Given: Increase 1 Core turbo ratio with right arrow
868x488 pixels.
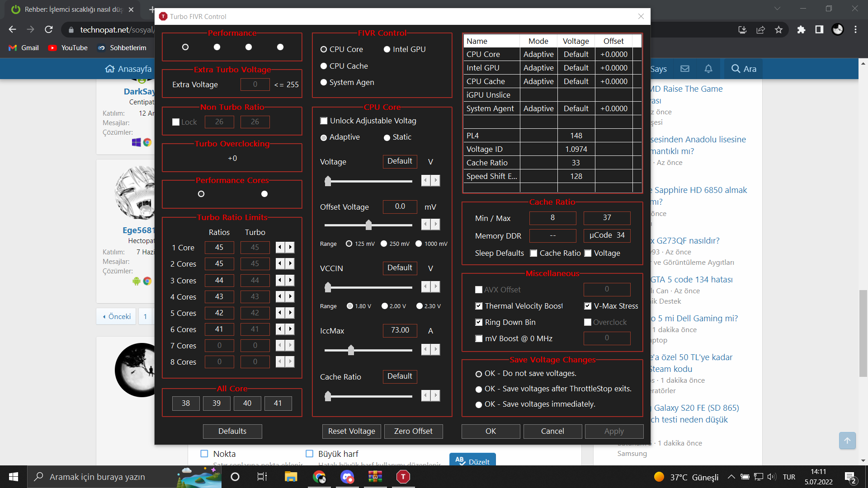Looking at the screenshot, I should pos(290,247).
